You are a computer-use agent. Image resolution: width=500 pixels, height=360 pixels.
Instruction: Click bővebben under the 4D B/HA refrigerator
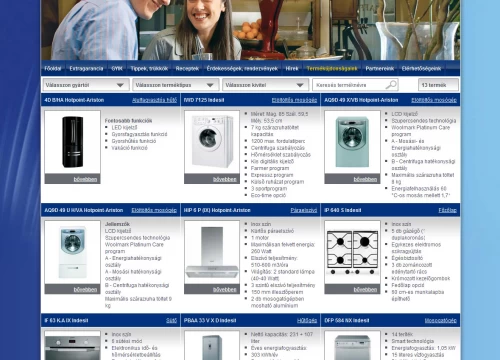coord(85,179)
